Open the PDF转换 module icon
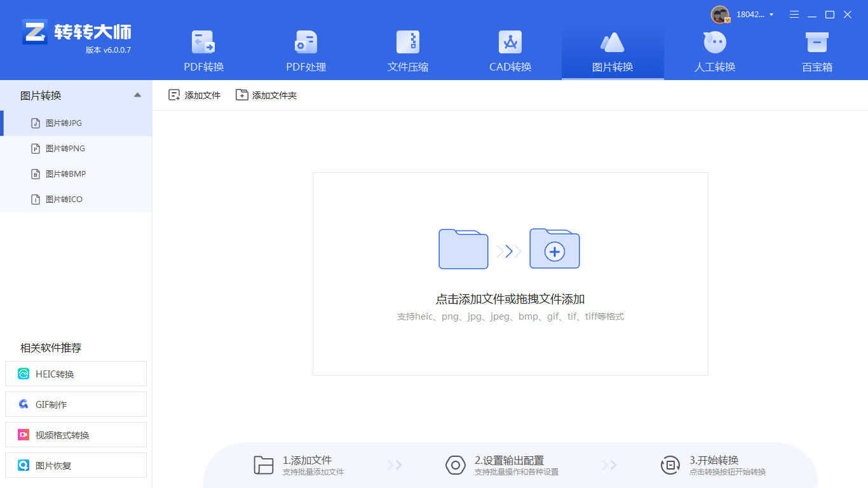Viewport: 868px width, 488px height. tap(203, 43)
